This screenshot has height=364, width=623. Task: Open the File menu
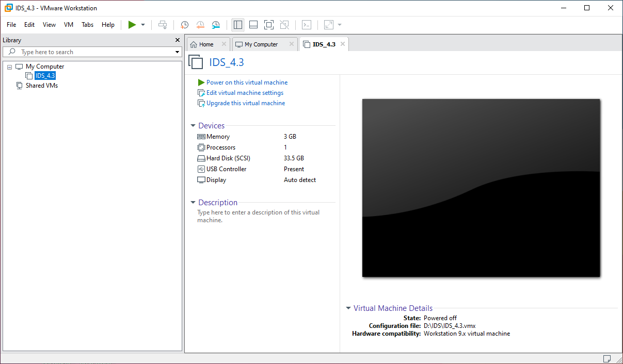tap(11, 25)
